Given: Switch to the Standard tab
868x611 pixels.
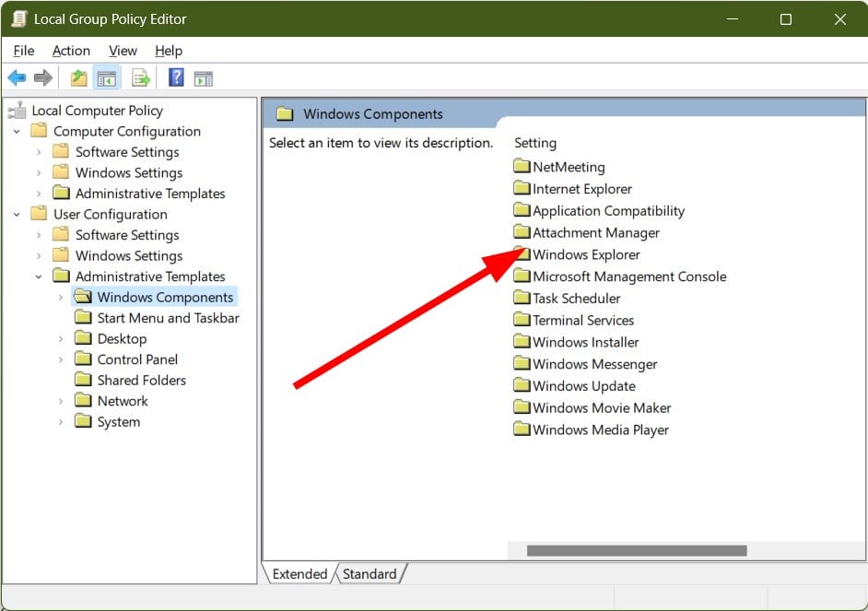Looking at the screenshot, I should click(x=369, y=573).
